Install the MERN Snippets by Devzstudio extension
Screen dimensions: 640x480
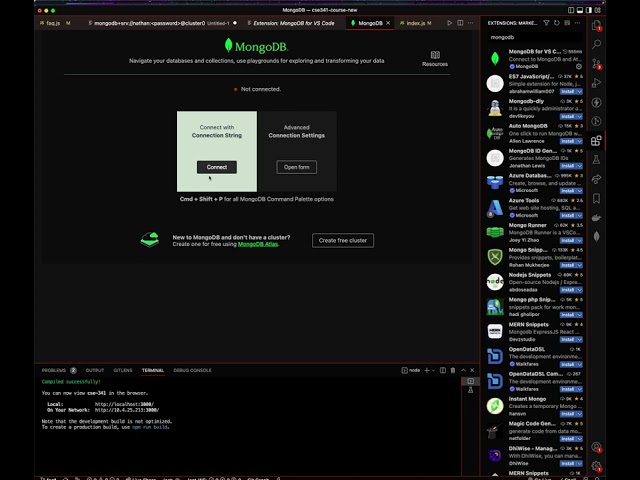[x=568, y=340]
